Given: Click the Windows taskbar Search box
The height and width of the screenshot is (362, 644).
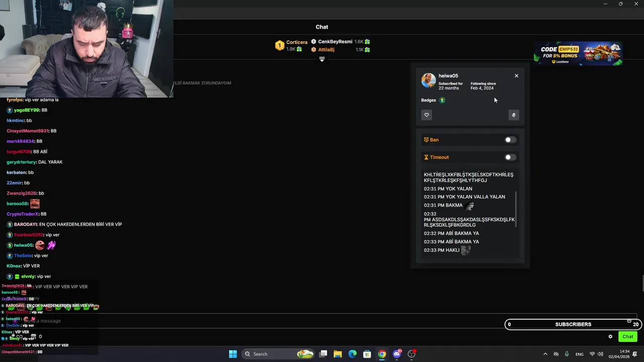Looking at the screenshot, I should (278, 354).
